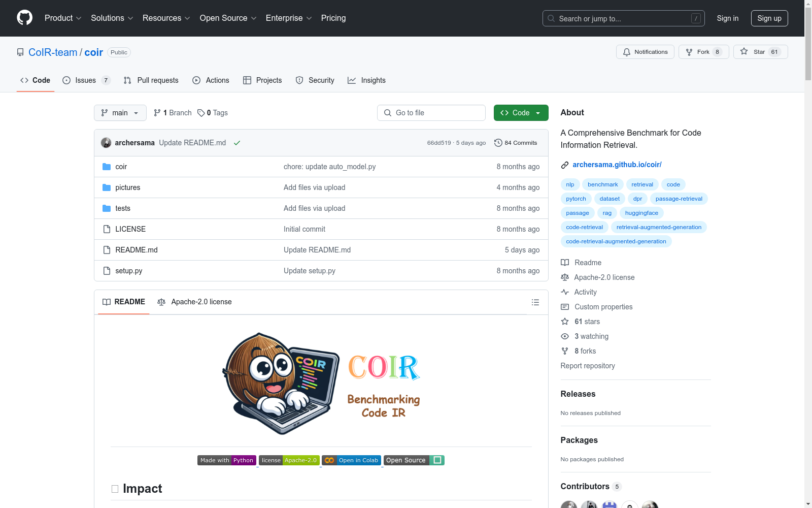Click the Go to file search icon
Viewport: 812px width, 508px height.
388,113
